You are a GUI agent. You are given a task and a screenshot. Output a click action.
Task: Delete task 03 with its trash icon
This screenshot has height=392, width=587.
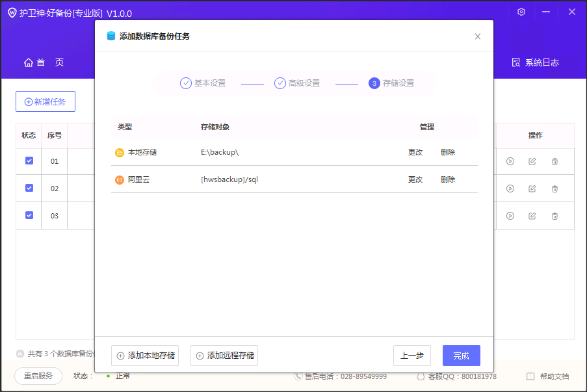554,216
